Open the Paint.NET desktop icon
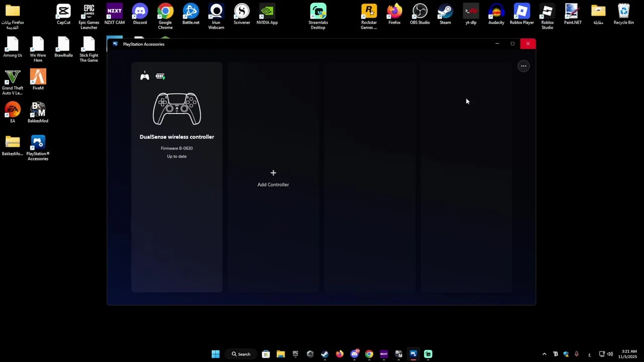 (573, 15)
